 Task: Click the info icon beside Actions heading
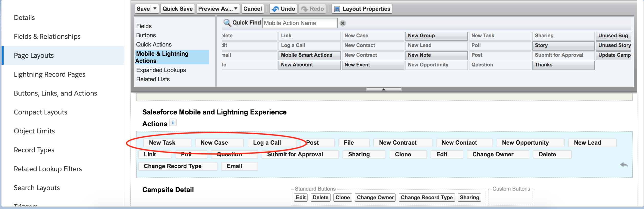click(x=173, y=123)
